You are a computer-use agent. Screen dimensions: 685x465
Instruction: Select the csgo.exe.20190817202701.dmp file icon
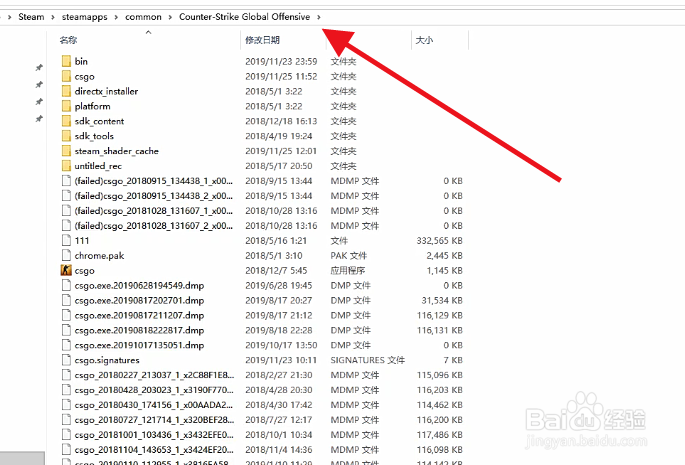coord(66,300)
